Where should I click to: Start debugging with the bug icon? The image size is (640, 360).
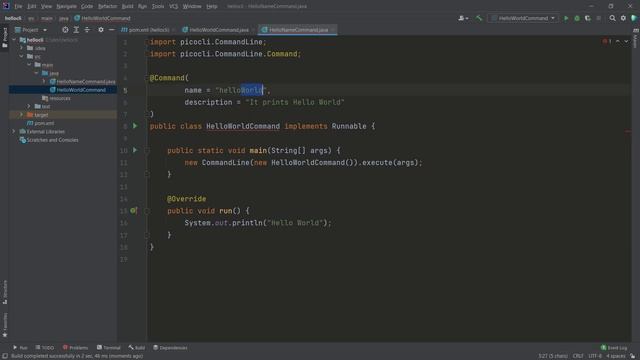click(577, 18)
